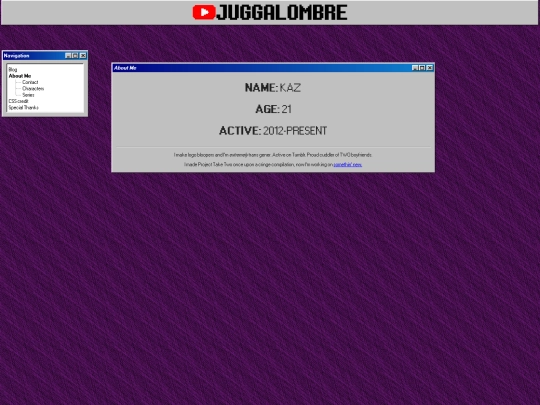Open Special Thanks in Navigation tree
The height and width of the screenshot is (405, 540).
click(x=23, y=107)
